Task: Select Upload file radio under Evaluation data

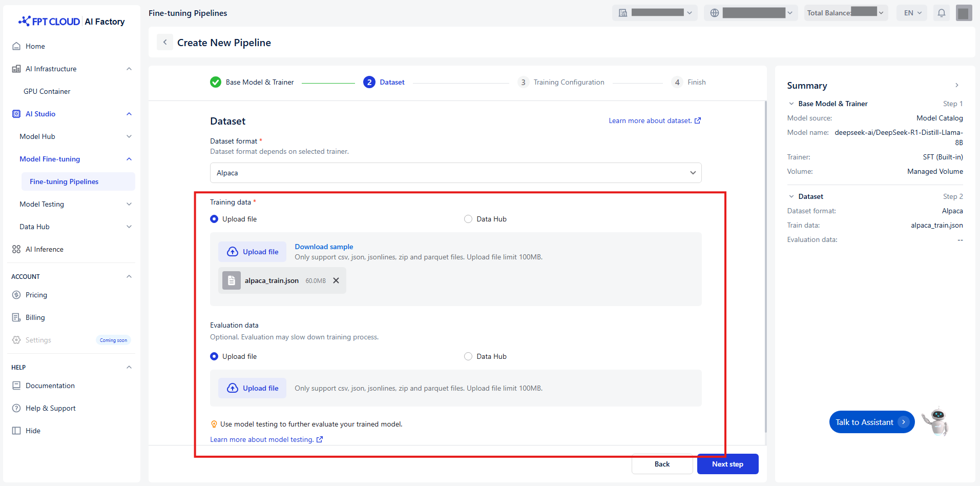Action: coord(214,356)
